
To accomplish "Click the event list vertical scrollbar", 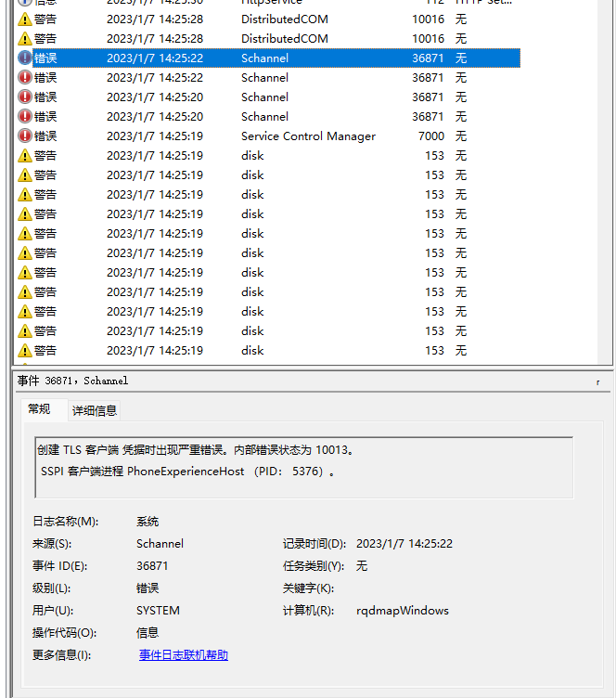I will coord(605,186).
